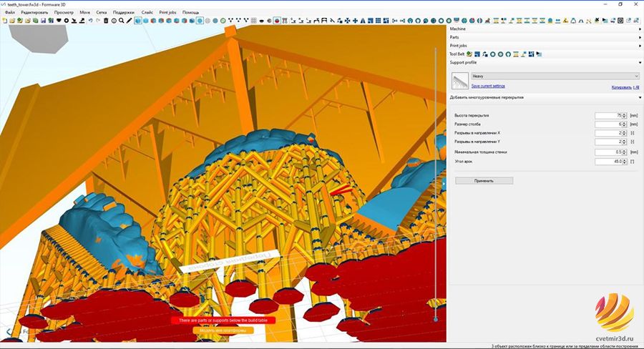This screenshot has height=349, width=644.
Task: Open the Сетка menu
Action: pos(102,12)
